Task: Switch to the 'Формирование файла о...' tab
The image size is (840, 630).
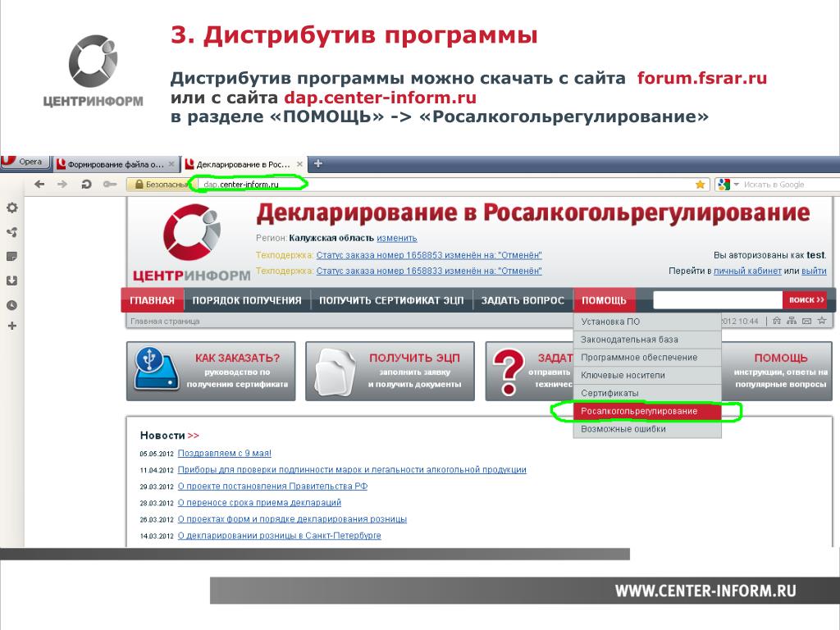Action: [116, 164]
